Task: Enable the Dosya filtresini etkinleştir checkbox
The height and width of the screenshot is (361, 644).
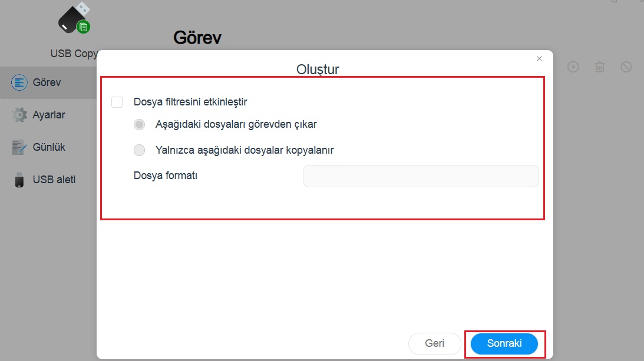Action: point(117,102)
